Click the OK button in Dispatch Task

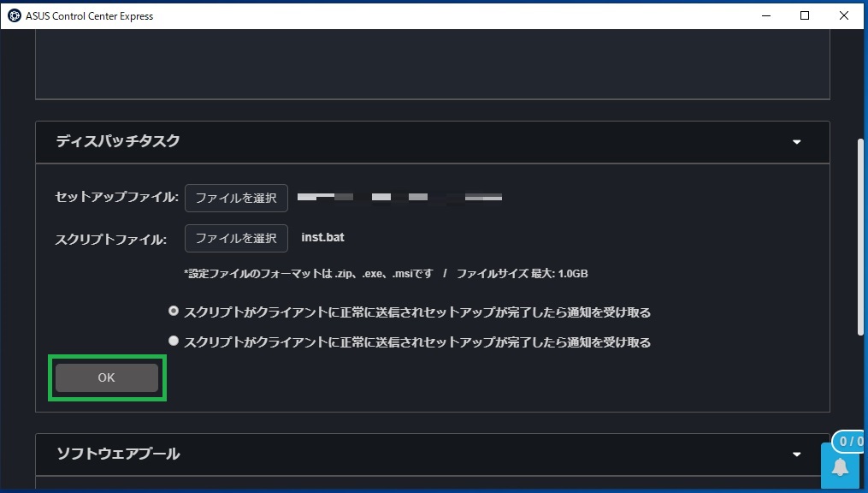[107, 377]
